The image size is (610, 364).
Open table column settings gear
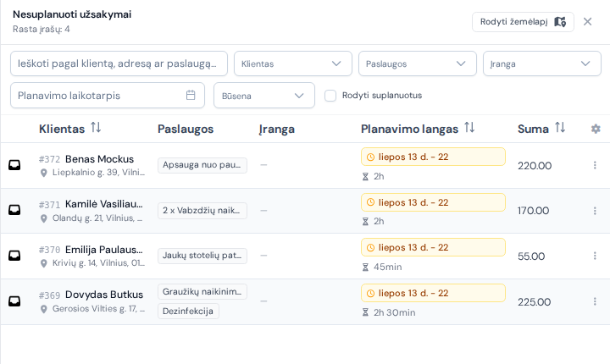pyautogui.click(x=596, y=129)
